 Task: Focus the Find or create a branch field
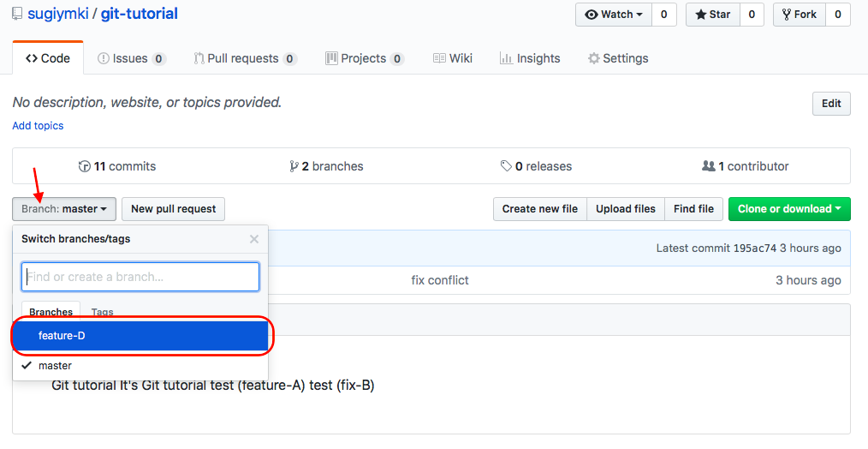tap(140, 277)
